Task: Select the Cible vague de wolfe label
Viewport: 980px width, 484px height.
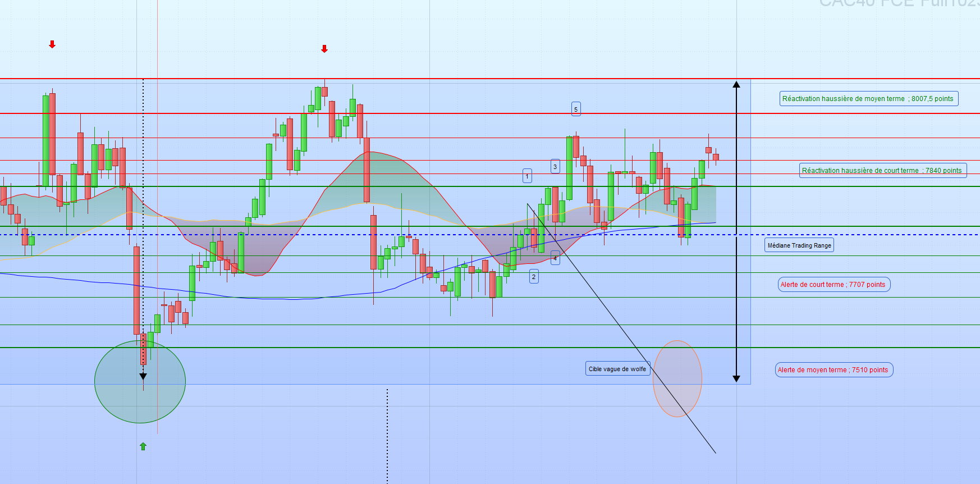Action: pyautogui.click(x=617, y=369)
